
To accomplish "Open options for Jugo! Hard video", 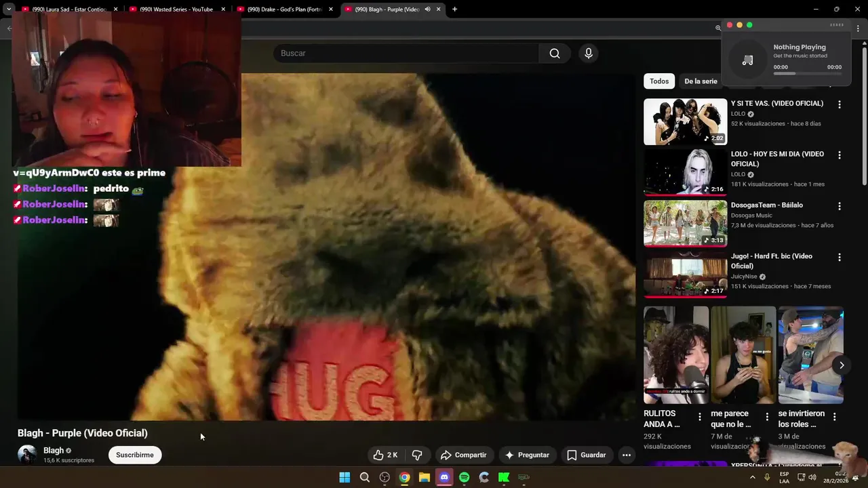I will click(x=840, y=258).
